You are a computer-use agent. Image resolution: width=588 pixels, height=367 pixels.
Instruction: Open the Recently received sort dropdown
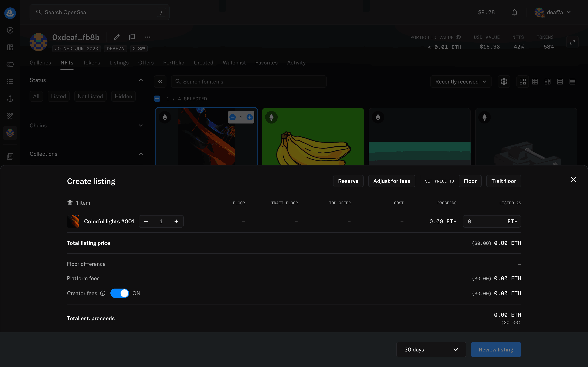[x=460, y=82]
